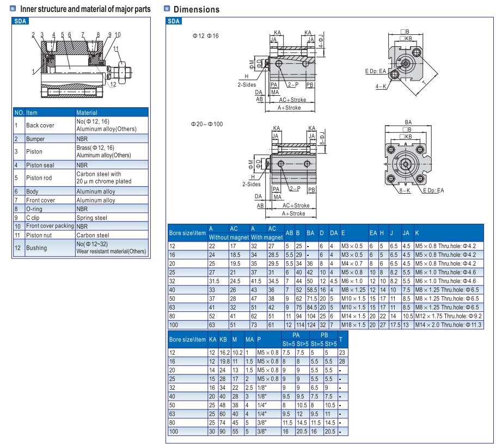Click the 'Front cover' item cell
The image size is (496, 448).
click(50, 200)
